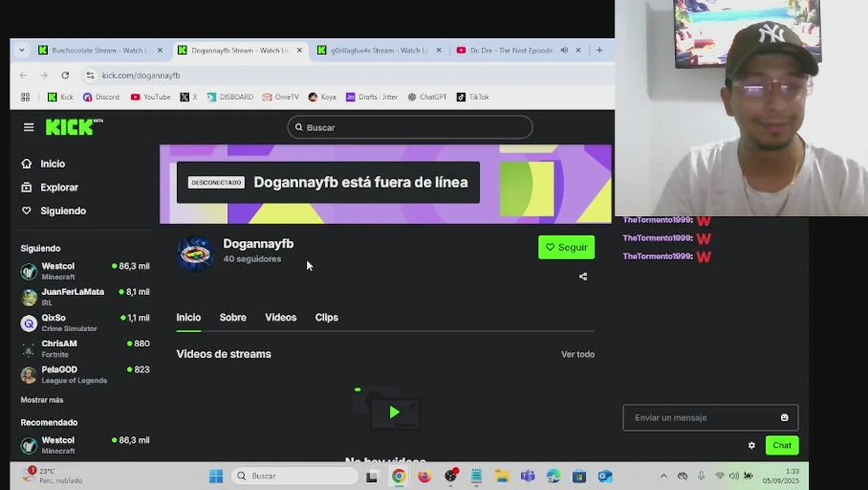This screenshot has width=868, height=490.
Task: Open the Windows Start menu
Action: tap(216, 476)
